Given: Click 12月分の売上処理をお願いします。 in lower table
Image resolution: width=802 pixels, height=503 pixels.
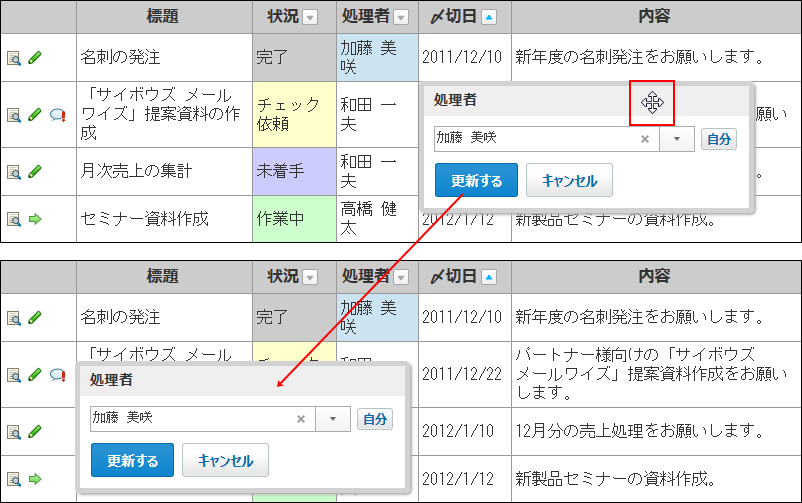Looking at the screenshot, I should [640, 431].
